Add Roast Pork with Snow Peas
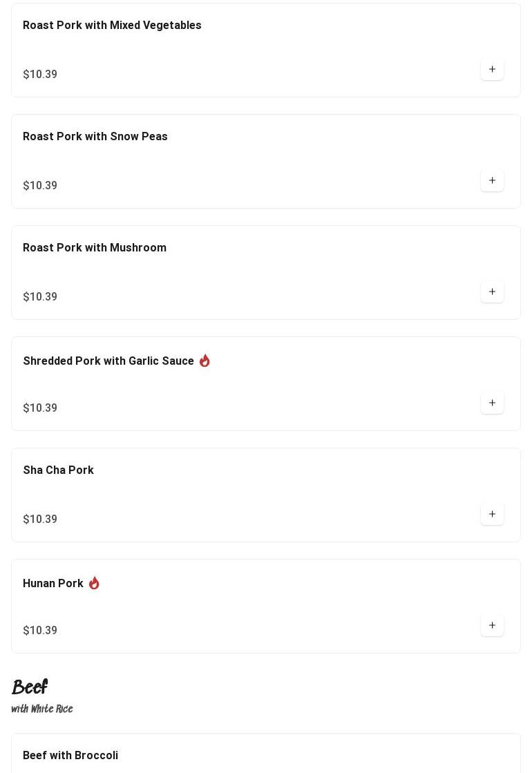 (492, 180)
